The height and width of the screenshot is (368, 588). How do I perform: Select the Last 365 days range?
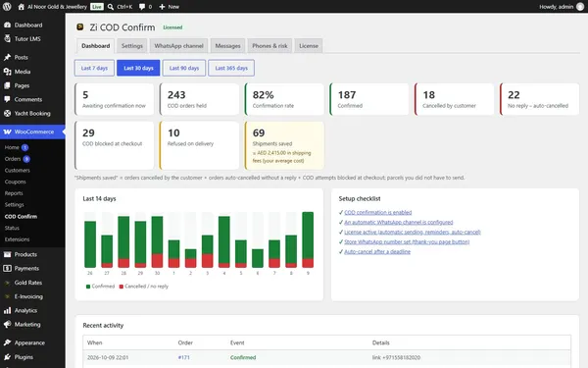coord(231,68)
